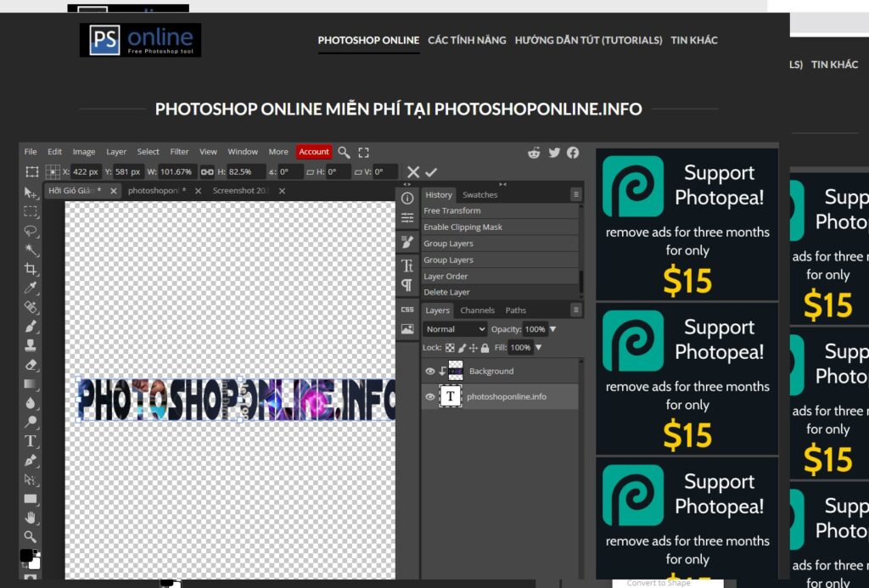Click the red Account button
The width and height of the screenshot is (869, 588).
314,152
